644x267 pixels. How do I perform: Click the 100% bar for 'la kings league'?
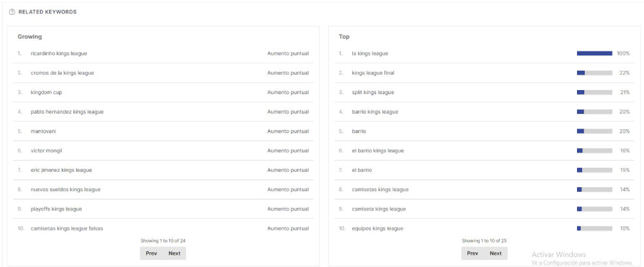click(594, 53)
